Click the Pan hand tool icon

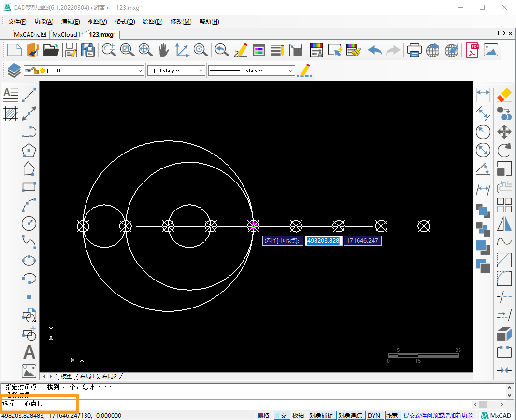tap(164, 50)
